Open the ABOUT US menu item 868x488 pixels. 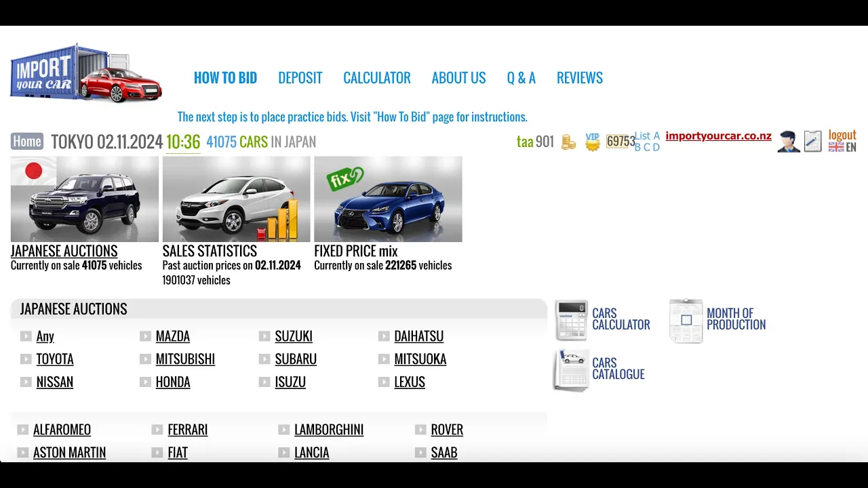coord(458,78)
